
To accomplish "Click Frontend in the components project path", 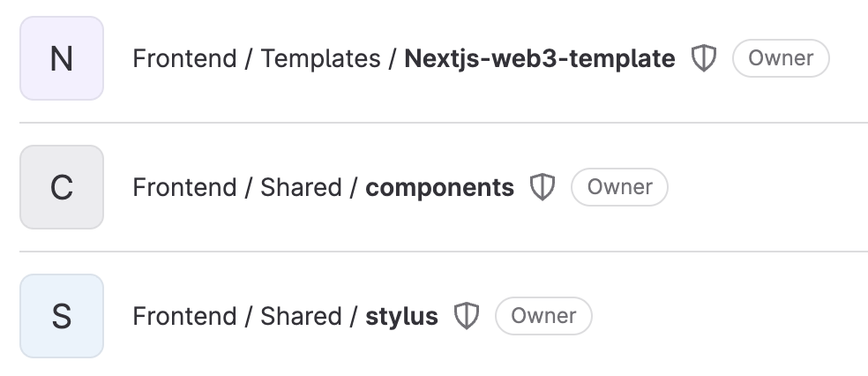I will [x=185, y=187].
